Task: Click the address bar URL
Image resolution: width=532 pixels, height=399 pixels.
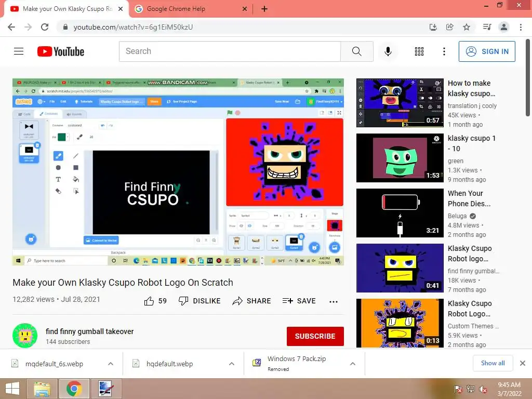Action: pyautogui.click(x=134, y=27)
